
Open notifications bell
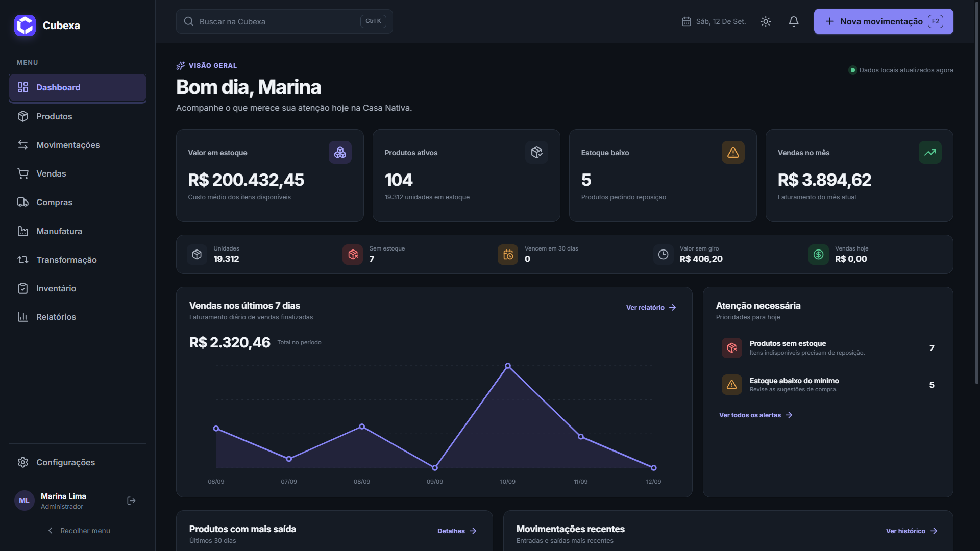tap(794, 21)
